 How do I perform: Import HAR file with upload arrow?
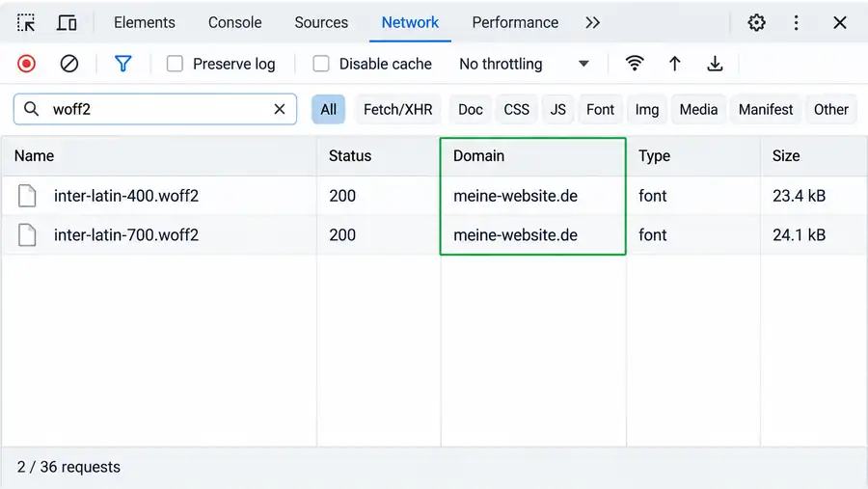(674, 64)
